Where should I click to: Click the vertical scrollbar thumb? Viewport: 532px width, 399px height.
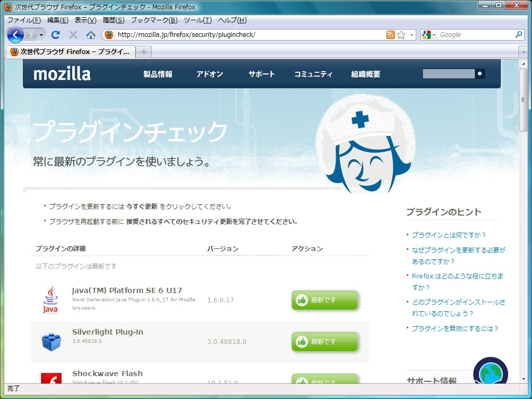coord(523,99)
